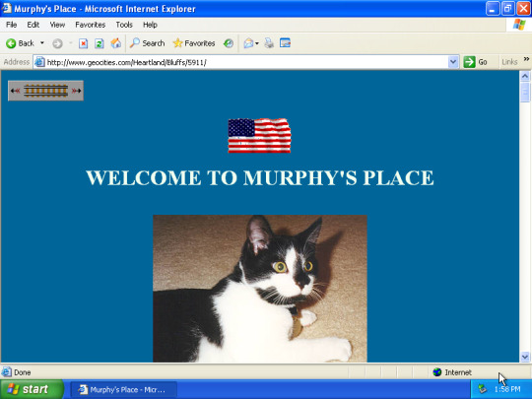Expand the address bar dropdown list
This screenshot has width=532, height=399.
click(x=453, y=62)
